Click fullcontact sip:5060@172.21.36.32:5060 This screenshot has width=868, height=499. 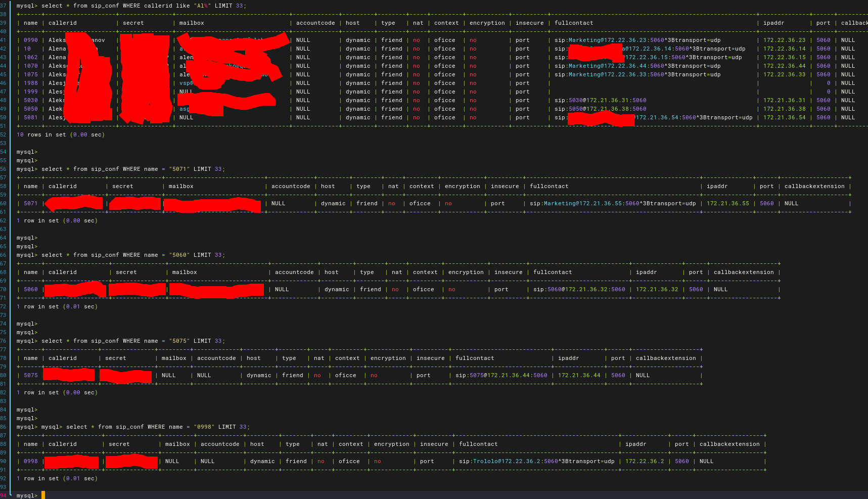click(x=579, y=289)
